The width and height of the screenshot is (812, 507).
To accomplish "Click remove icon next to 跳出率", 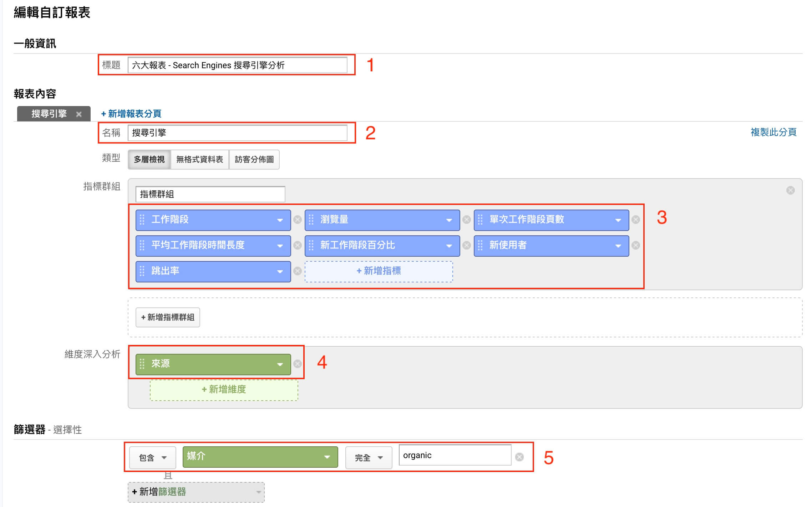I will (x=298, y=270).
